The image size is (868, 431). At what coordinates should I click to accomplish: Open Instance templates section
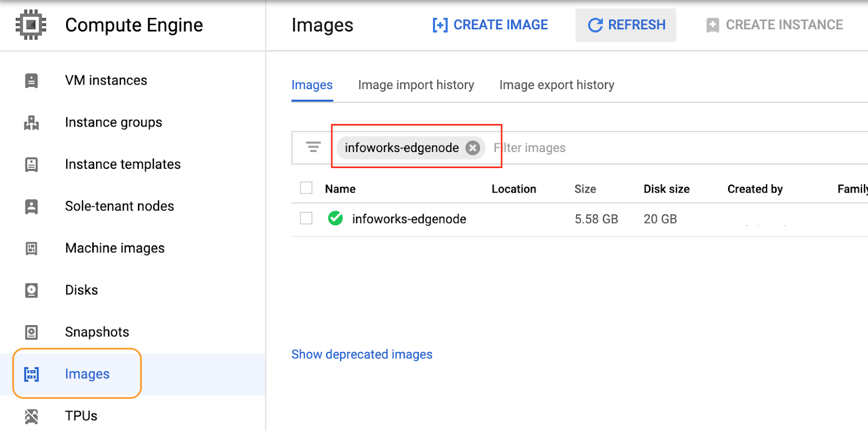[x=123, y=164]
